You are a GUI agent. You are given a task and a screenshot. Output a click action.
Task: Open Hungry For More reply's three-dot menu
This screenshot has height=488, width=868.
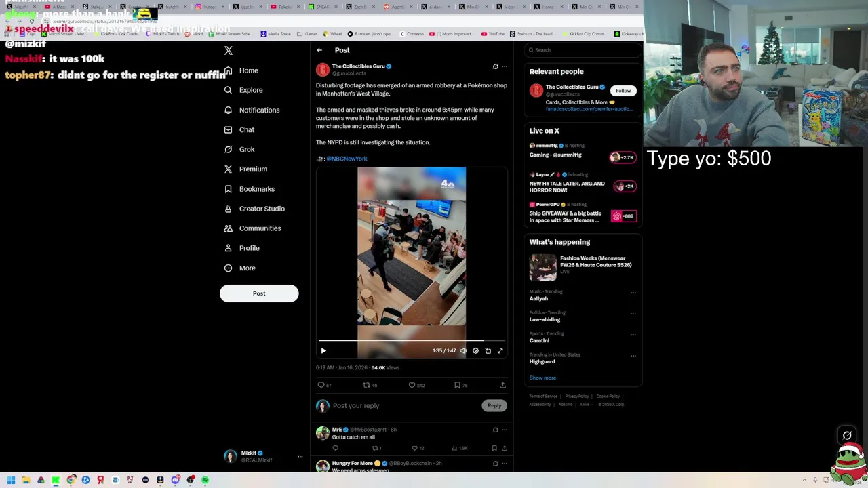[504, 464]
